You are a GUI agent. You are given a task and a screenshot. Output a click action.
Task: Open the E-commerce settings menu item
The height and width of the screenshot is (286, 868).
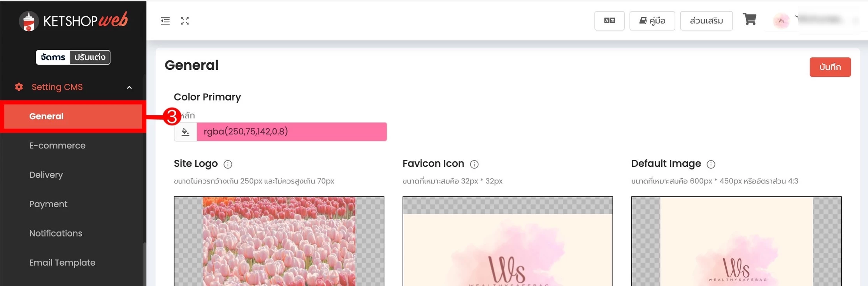point(57,145)
